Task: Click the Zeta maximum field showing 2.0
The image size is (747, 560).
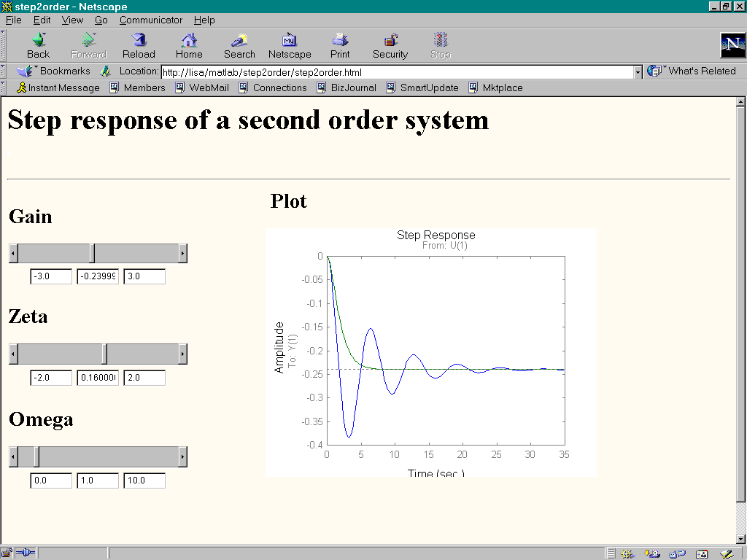Action: pos(144,378)
